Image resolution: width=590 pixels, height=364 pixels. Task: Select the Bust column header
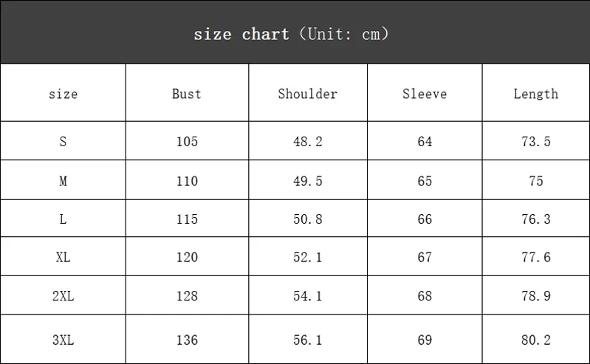point(187,94)
